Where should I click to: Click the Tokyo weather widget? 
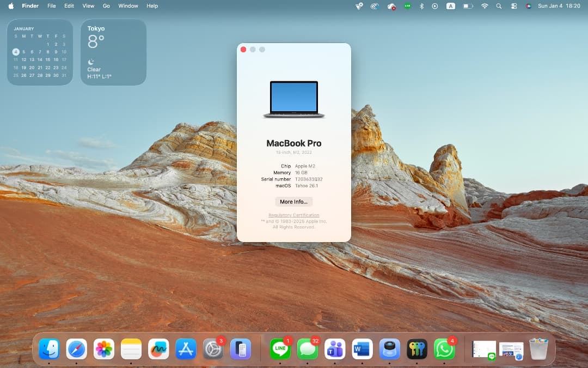click(x=113, y=52)
